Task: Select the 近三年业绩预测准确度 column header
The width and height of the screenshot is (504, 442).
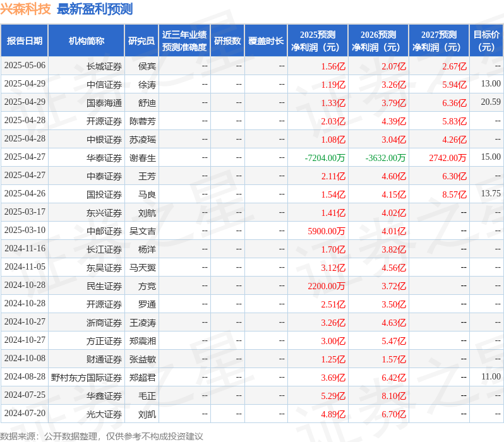Action: (184, 41)
